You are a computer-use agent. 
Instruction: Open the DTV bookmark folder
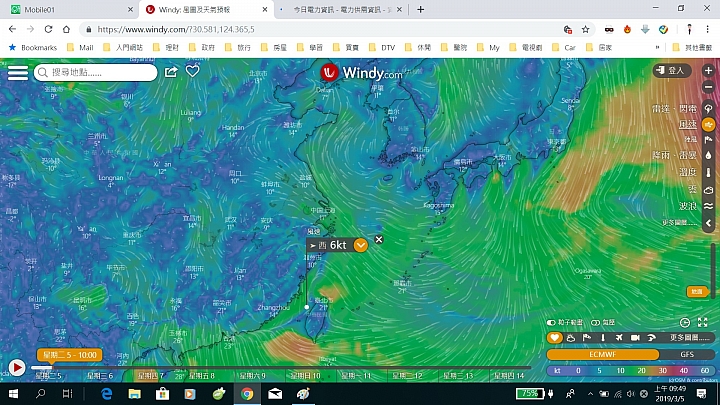pos(382,48)
